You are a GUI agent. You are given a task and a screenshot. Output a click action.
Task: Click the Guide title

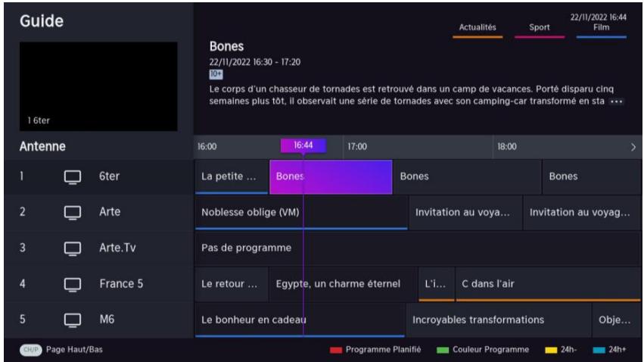[x=42, y=21]
